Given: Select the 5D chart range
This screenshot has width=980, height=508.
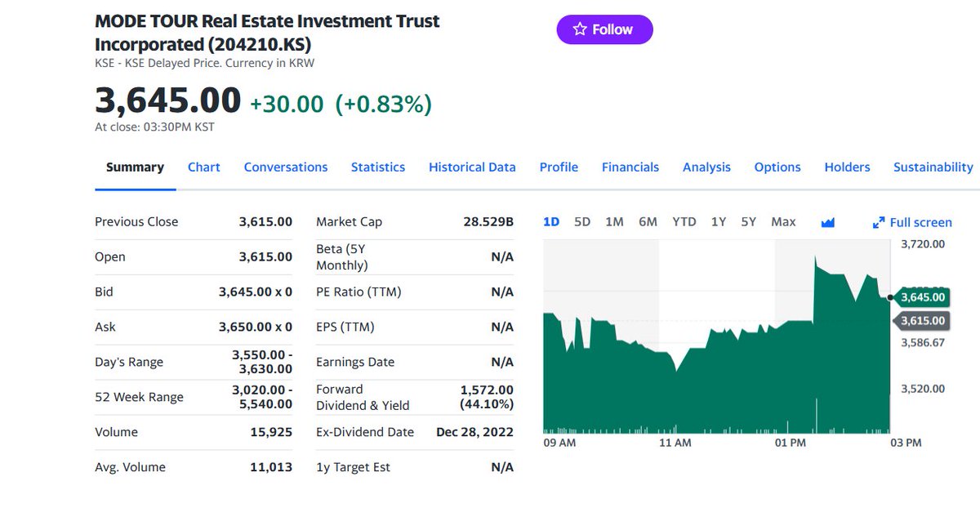Looking at the screenshot, I should pos(582,221).
